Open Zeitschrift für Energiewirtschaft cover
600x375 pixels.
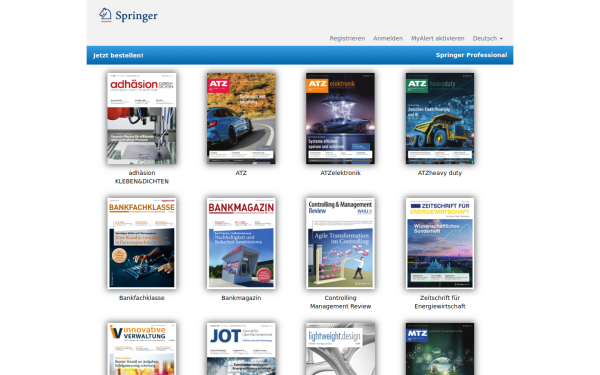click(x=440, y=243)
